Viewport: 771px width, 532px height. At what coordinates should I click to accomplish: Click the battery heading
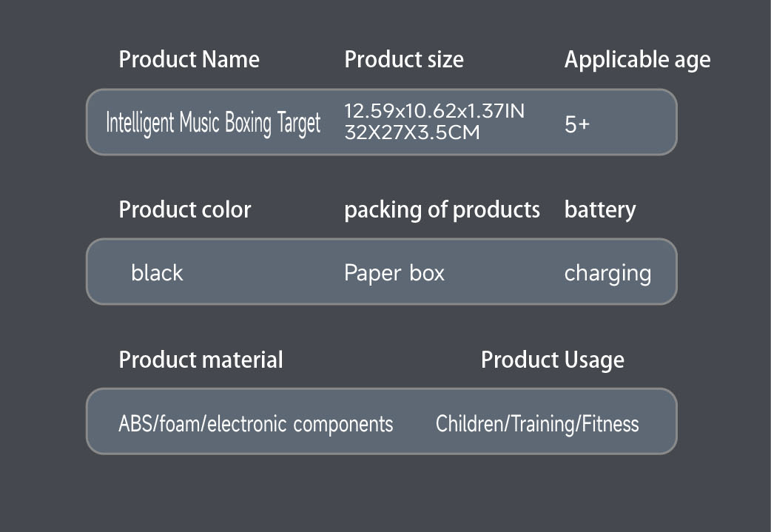[x=600, y=210]
